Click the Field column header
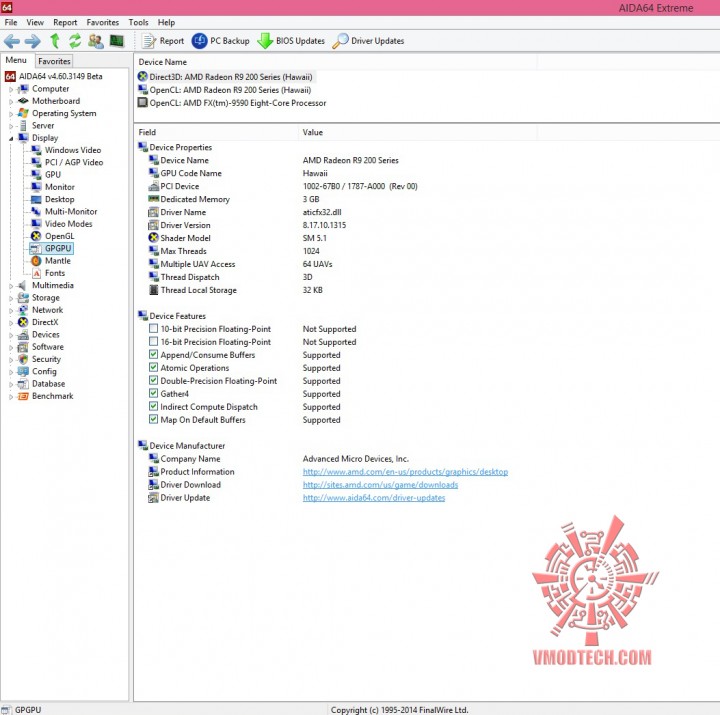 tap(216, 132)
